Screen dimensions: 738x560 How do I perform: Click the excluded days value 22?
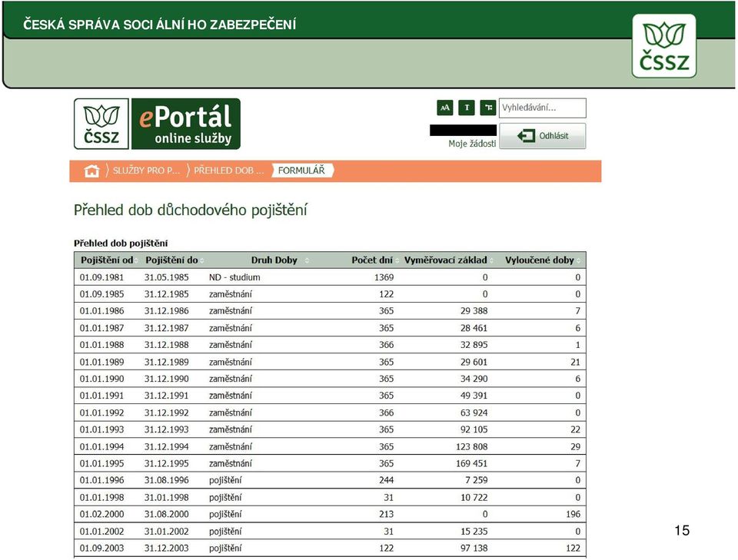[x=575, y=429]
